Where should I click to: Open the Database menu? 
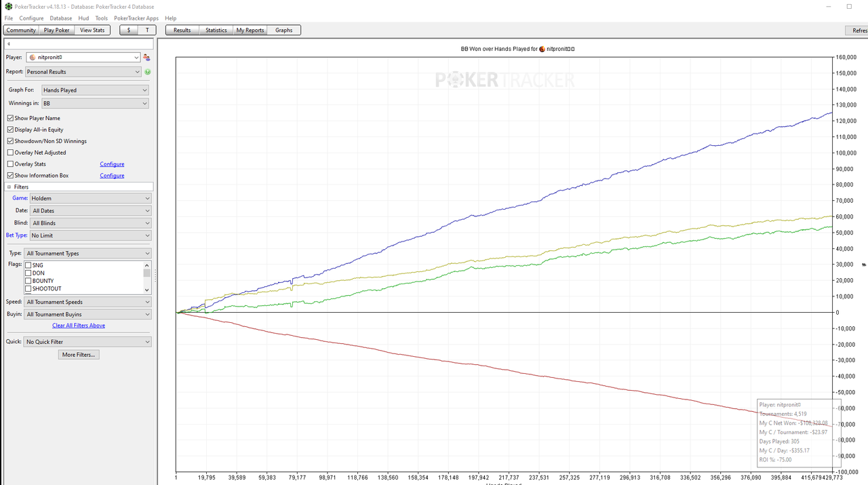coord(61,18)
